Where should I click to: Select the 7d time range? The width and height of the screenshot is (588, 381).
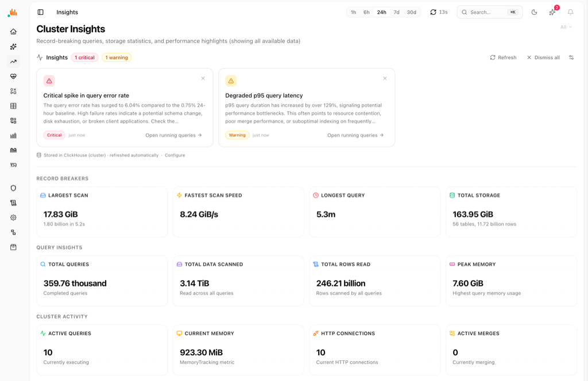[396, 13]
